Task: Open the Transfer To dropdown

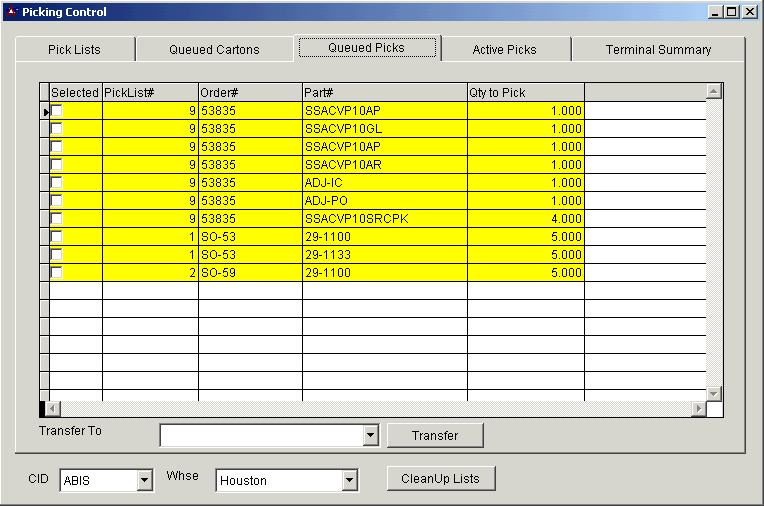Action: (370, 436)
